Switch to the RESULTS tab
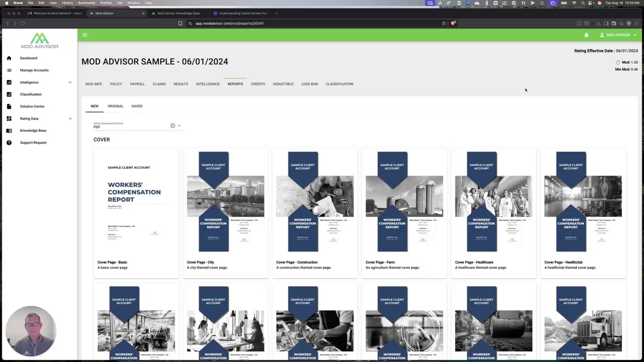Screen dimensions: 644x362 (x=181, y=84)
